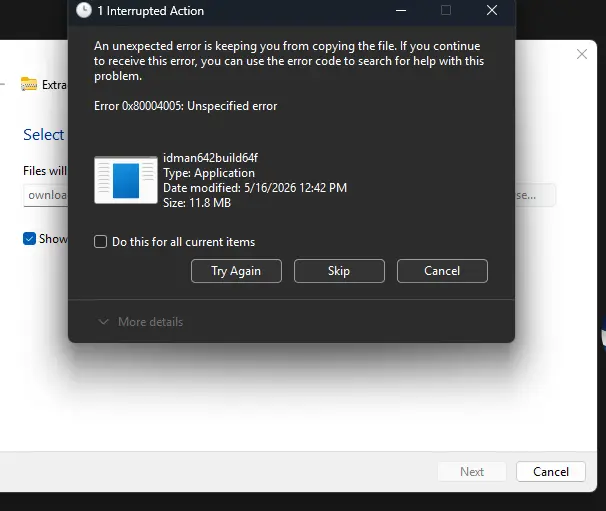This screenshot has height=511, width=606.
Task: Expand More details chevron
Action: [103, 322]
